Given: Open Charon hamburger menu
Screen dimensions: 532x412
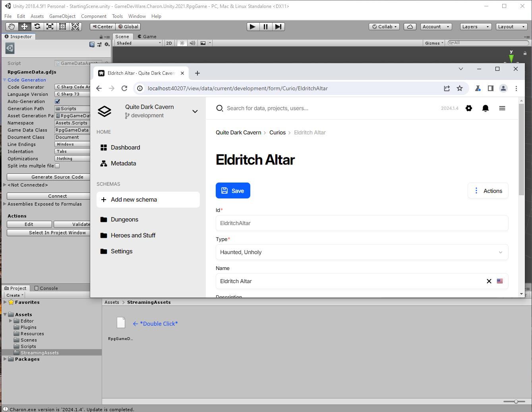Looking at the screenshot, I should (x=502, y=108).
